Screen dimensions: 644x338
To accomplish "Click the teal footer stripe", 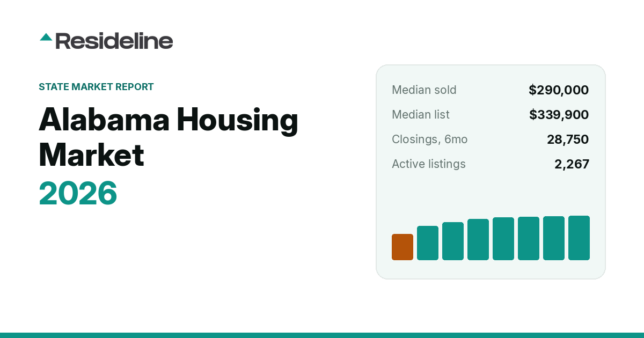I will 322,335.
